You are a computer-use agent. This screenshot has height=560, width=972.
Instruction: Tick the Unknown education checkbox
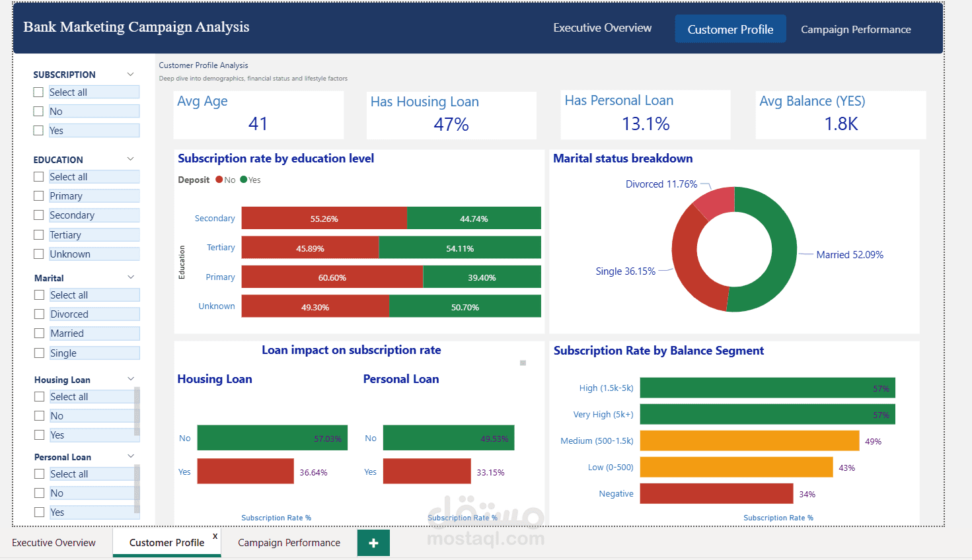[x=38, y=254]
